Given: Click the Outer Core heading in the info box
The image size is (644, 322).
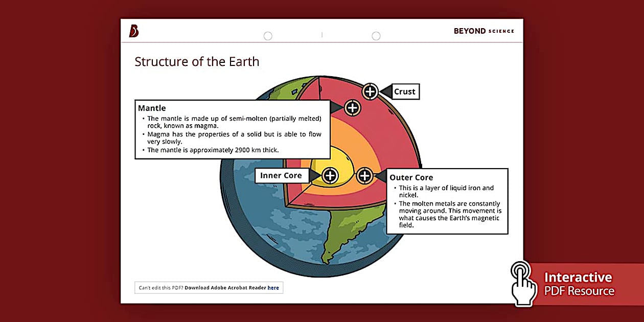Looking at the screenshot, I should pyautogui.click(x=411, y=177).
